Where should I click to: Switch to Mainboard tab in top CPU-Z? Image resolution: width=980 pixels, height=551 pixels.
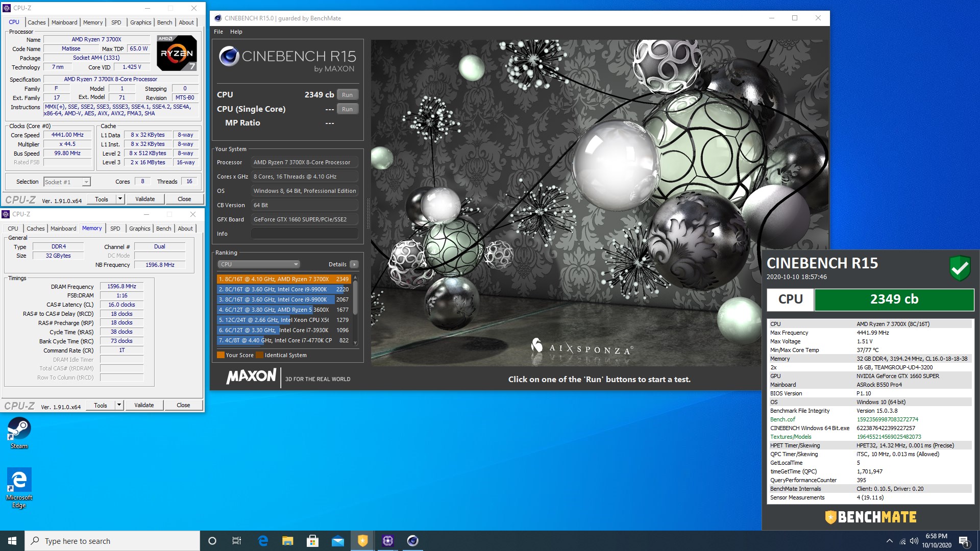tap(64, 22)
